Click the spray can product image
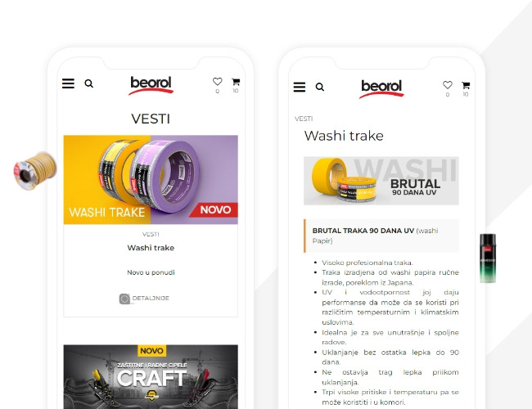 click(488, 258)
